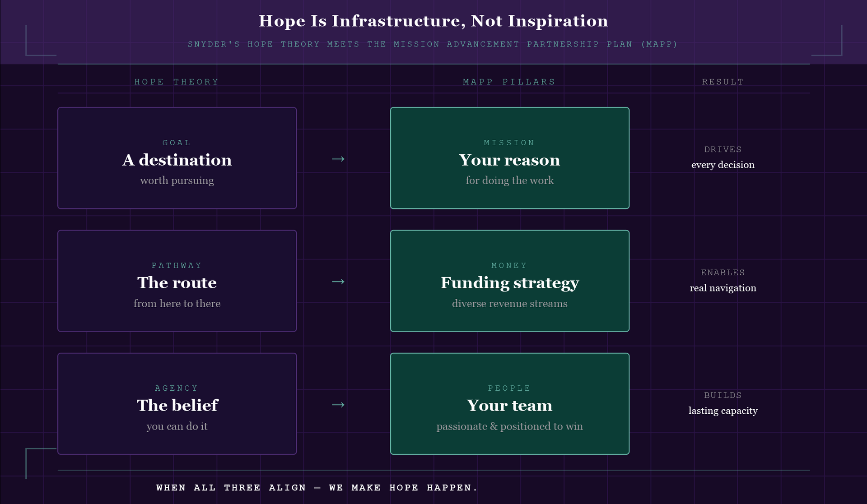Open the Mission card 'Your reason'
Screen dimensions: 867x504
(x=509, y=158)
